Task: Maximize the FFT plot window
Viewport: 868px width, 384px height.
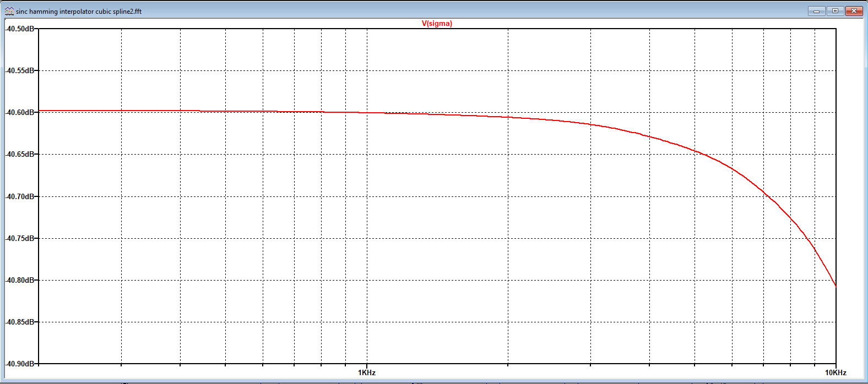Action: click(x=835, y=11)
